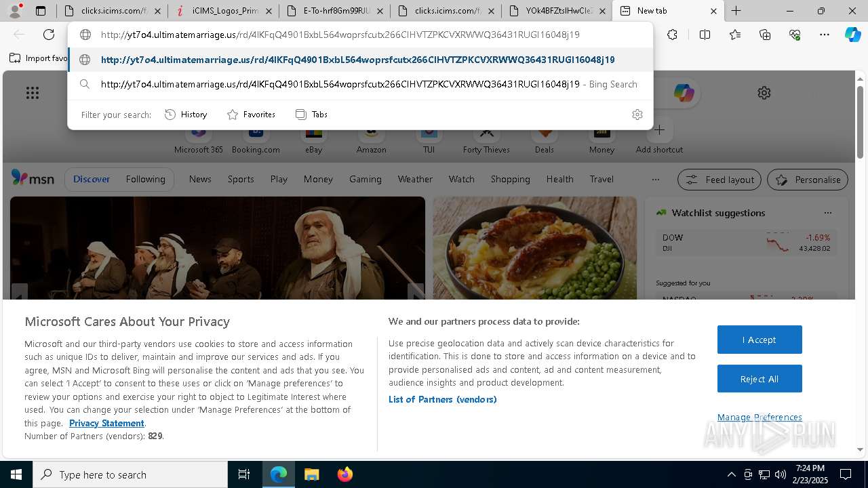The height and width of the screenshot is (488, 868).
Task: Open the volume tray icon
Action: 781,474
